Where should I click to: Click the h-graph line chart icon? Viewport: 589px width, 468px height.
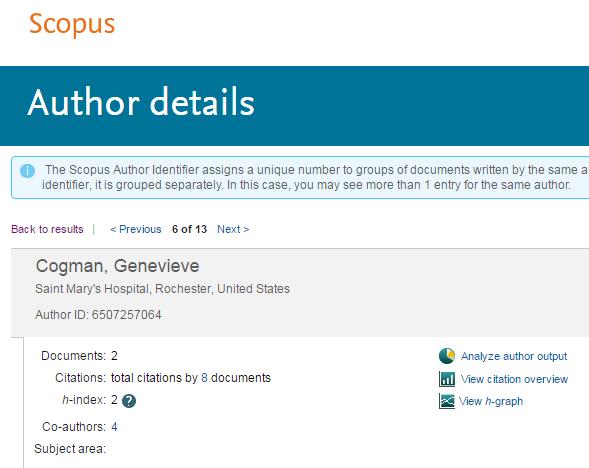tap(447, 401)
